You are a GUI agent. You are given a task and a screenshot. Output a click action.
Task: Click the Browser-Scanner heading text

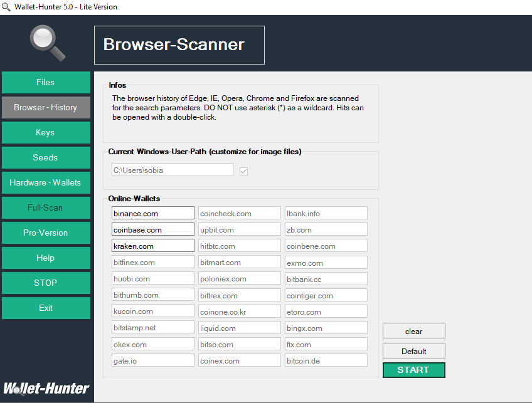coord(174,44)
